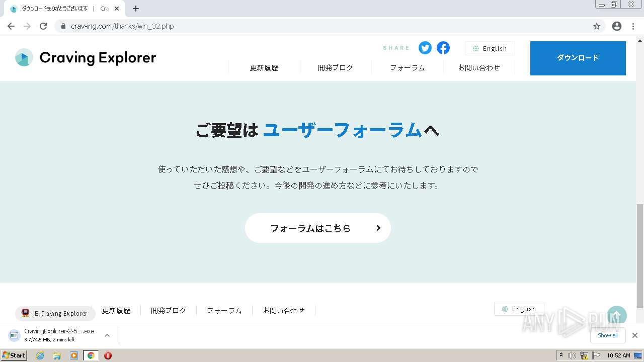Screen dimensions: 644x362
Task: Show hidden tray icons arrow
Action: (561, 355)
